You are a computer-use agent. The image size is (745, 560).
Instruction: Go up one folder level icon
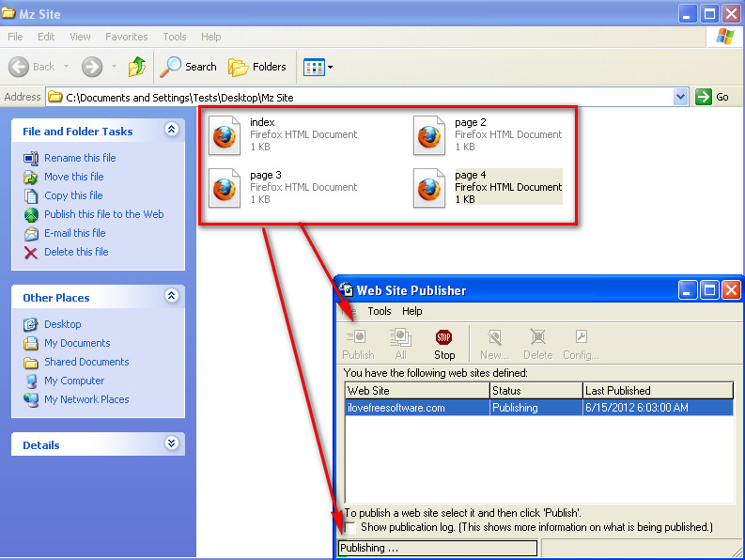point(137,67)
